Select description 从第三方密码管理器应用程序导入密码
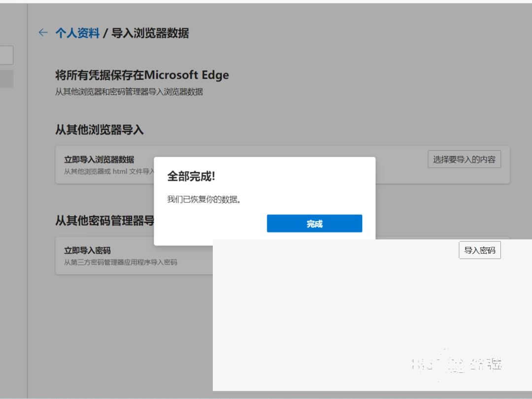This screenshot has height=399, width=532. coord(121,262)
